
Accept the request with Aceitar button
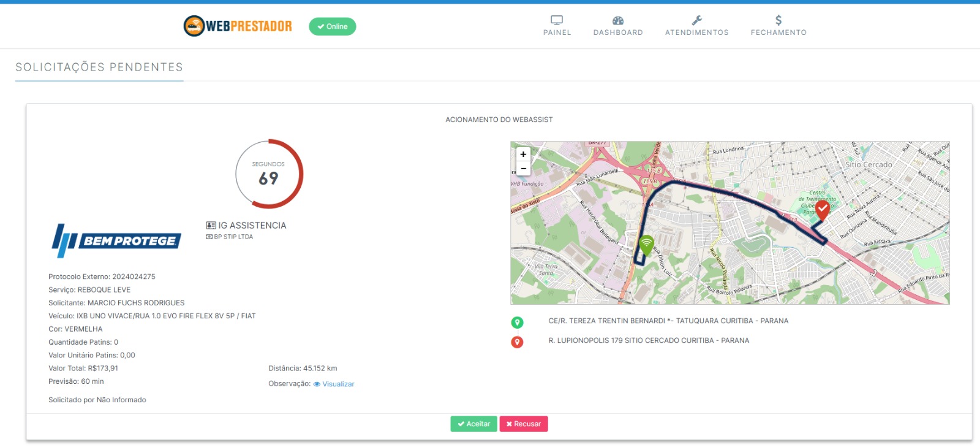coord(474,424)
